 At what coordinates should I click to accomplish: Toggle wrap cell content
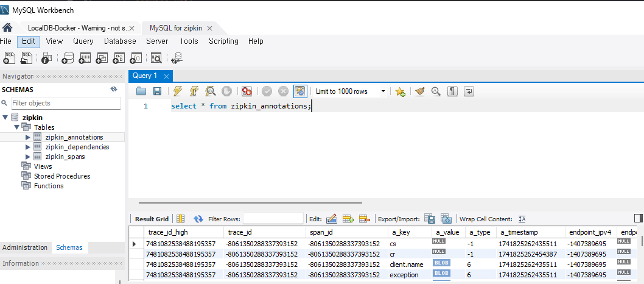click(522, 219)
